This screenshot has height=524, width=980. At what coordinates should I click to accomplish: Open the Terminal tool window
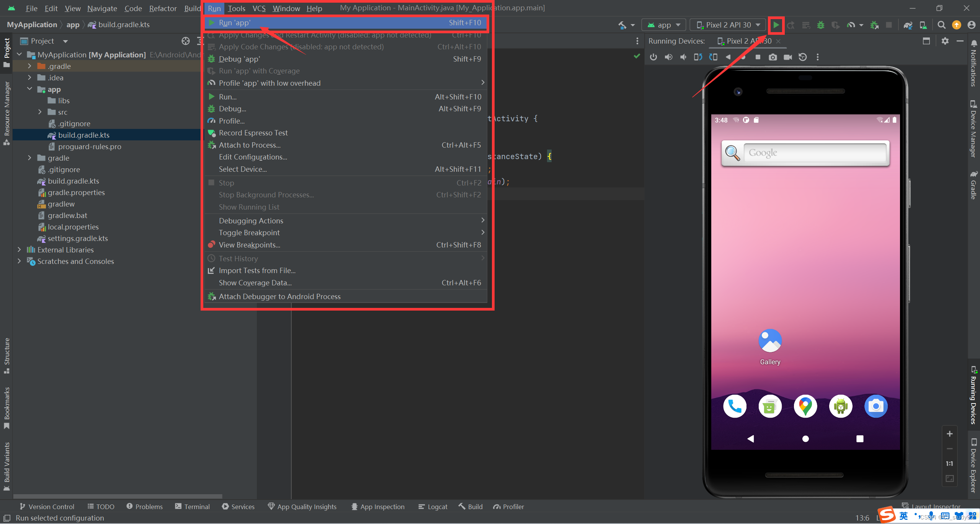[x=192, y=506]
